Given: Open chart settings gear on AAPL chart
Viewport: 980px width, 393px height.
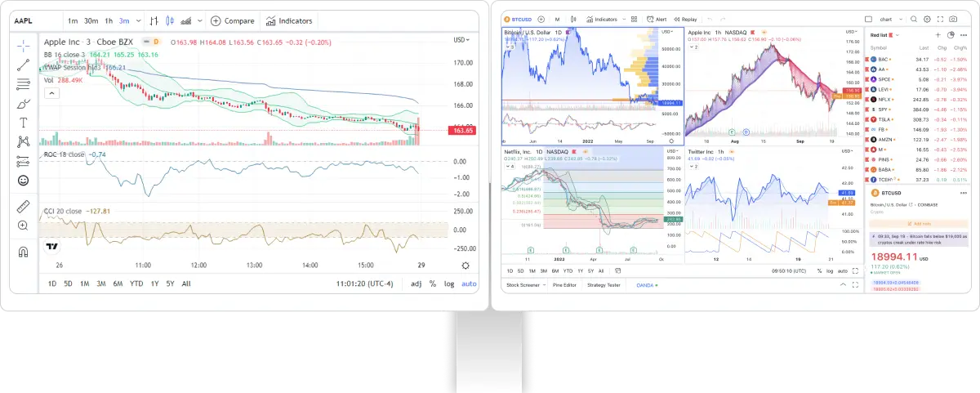Looking at the screenshot, I should tap(465, 266).
